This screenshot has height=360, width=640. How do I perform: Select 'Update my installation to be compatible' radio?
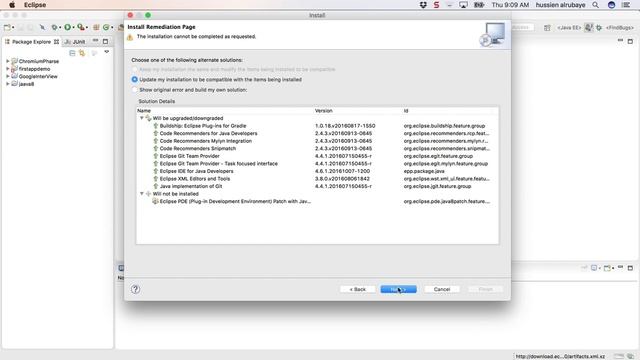(134, 79)
